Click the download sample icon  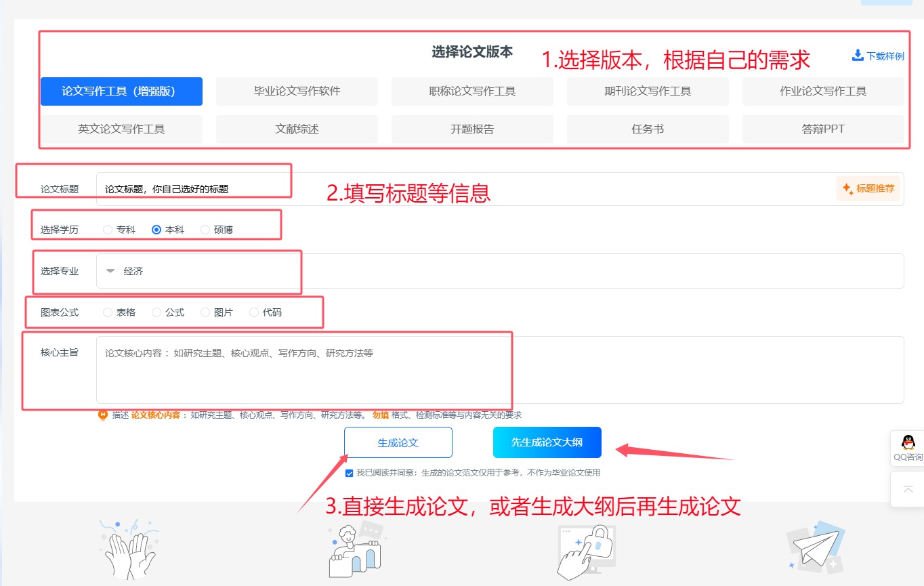pos(858,56)
